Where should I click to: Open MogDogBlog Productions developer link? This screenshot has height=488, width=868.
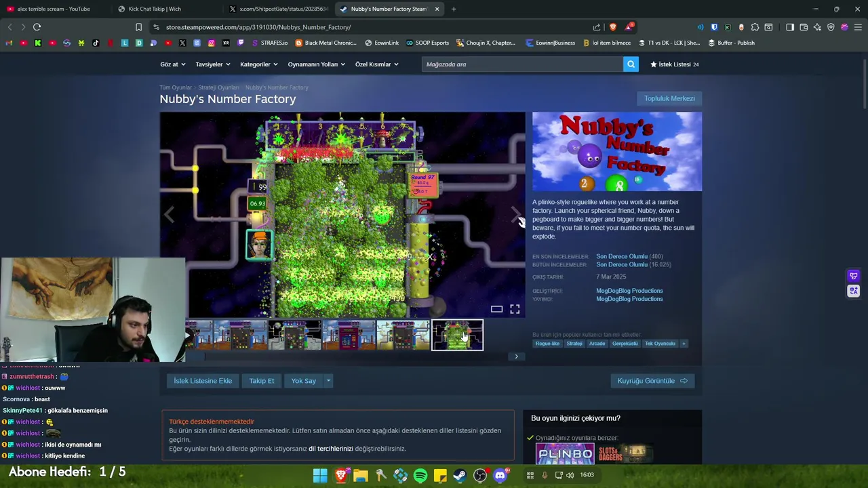click(x=629, y=291)
